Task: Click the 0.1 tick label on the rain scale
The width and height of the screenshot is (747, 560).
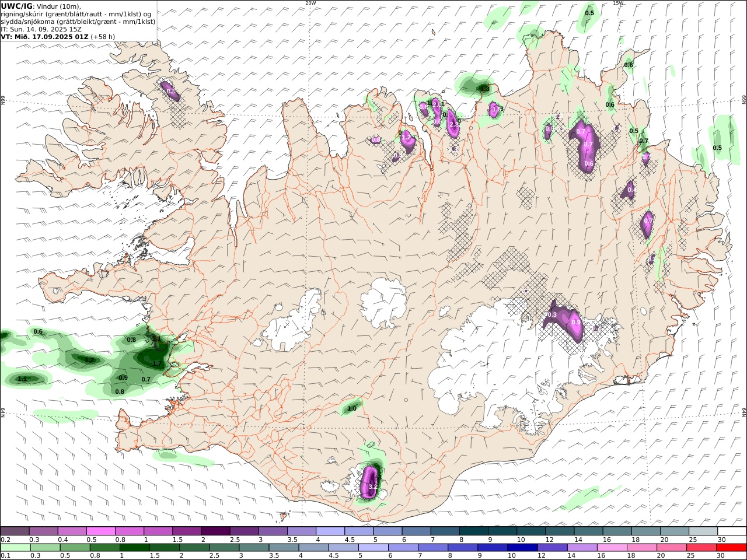Action: 5,556
